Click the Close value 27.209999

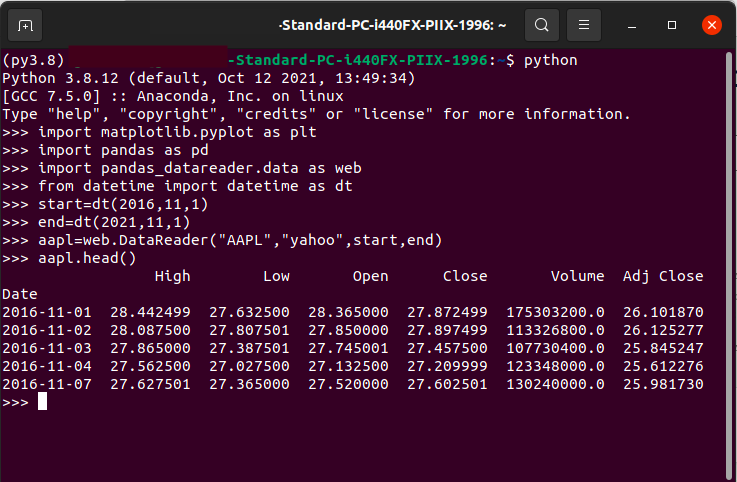click(447, 366)
